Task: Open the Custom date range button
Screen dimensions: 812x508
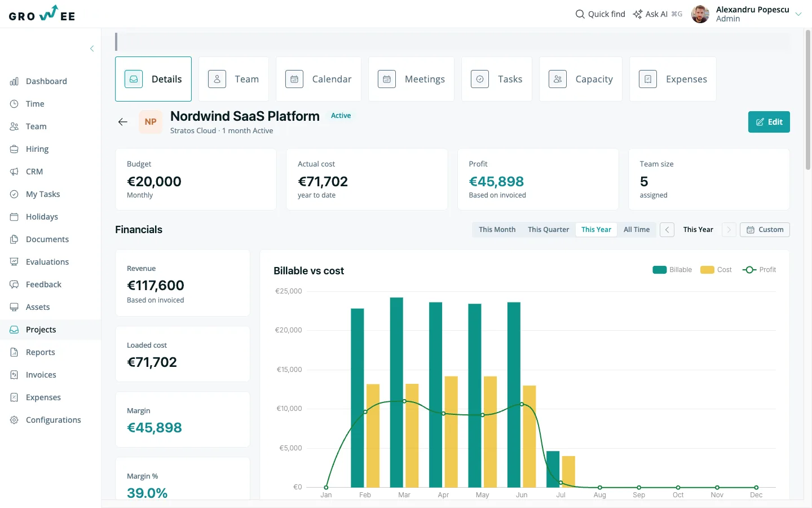Action: coord(765,230)
